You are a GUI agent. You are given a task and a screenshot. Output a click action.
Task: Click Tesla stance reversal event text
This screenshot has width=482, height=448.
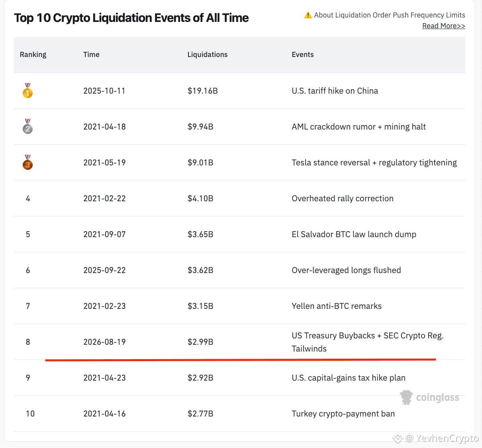point(374,163)
